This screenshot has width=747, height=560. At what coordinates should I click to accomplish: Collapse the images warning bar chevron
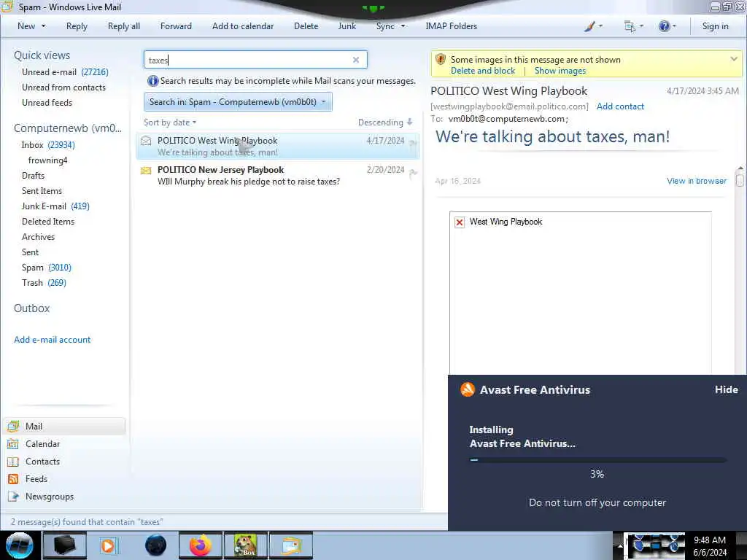tap(734, 59)
